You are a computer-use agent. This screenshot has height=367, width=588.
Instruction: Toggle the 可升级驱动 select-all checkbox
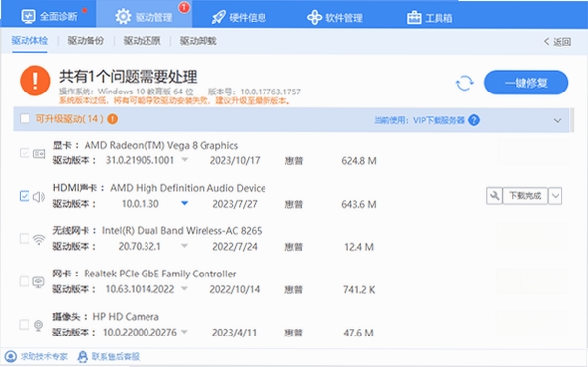click(x=25, y=119)
